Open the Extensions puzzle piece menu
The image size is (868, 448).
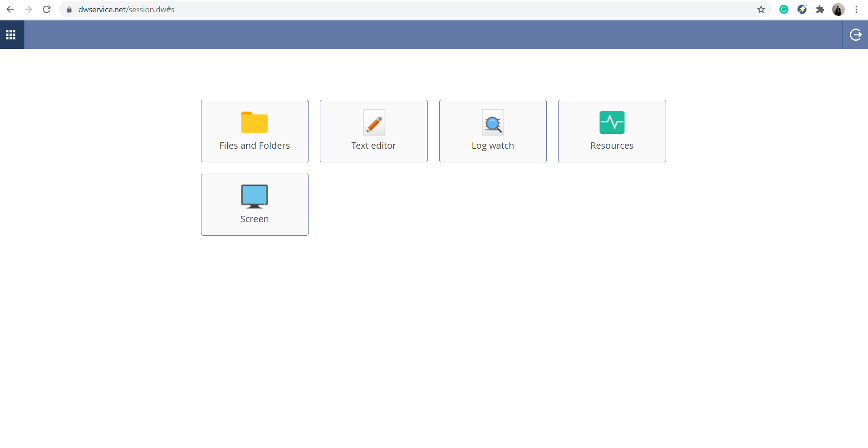820,10
